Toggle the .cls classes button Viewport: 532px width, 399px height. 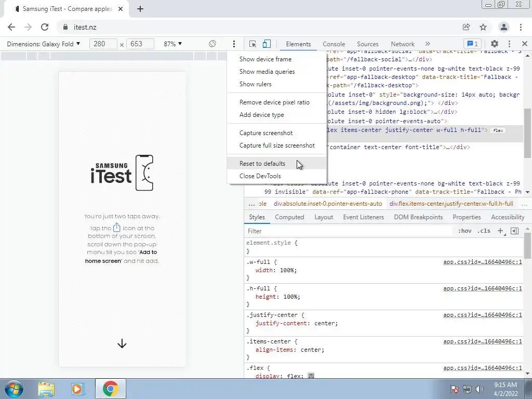[x=484, y=231]
